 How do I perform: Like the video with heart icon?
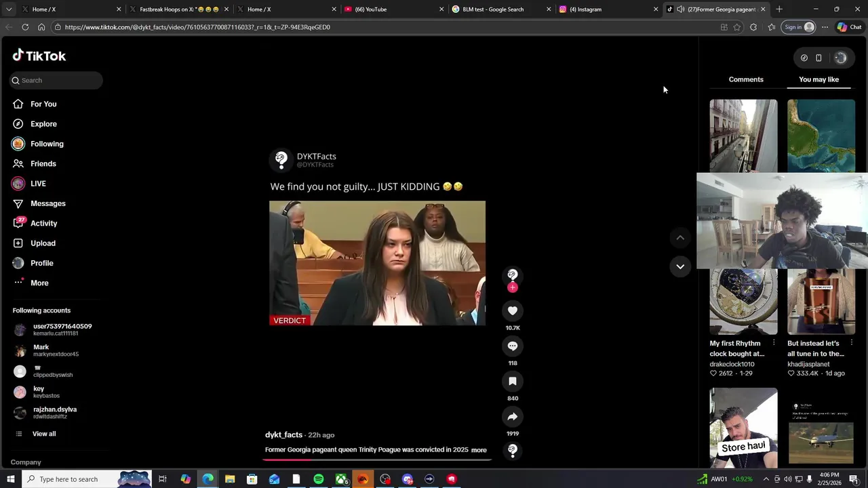tap(513, 310)
